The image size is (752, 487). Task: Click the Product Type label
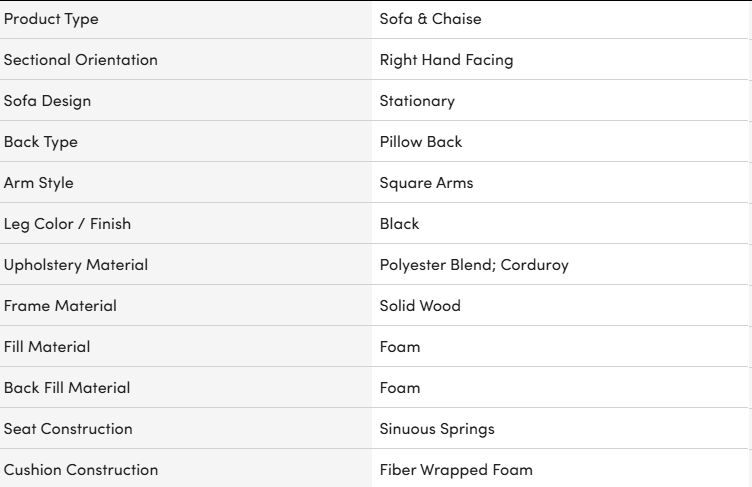(x=51, y=19)
